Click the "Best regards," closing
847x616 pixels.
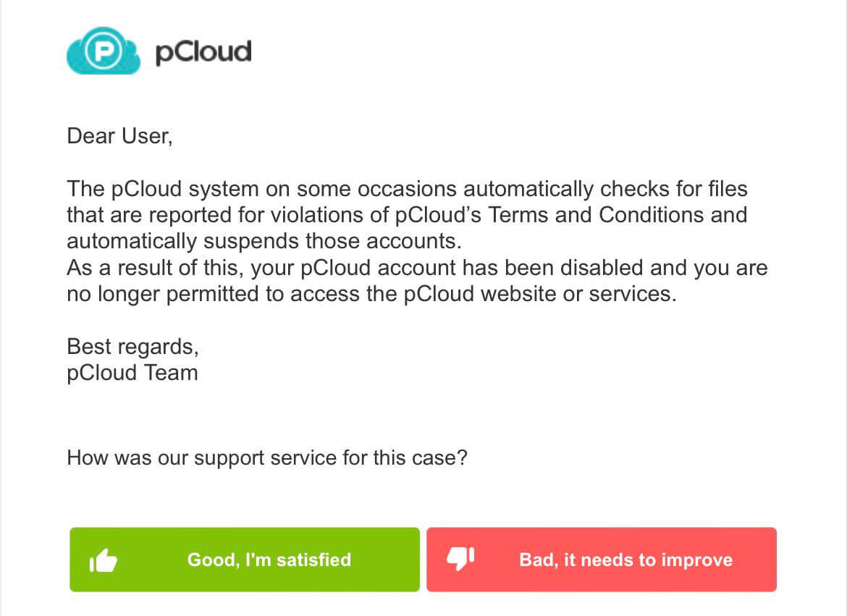[132, 347]
